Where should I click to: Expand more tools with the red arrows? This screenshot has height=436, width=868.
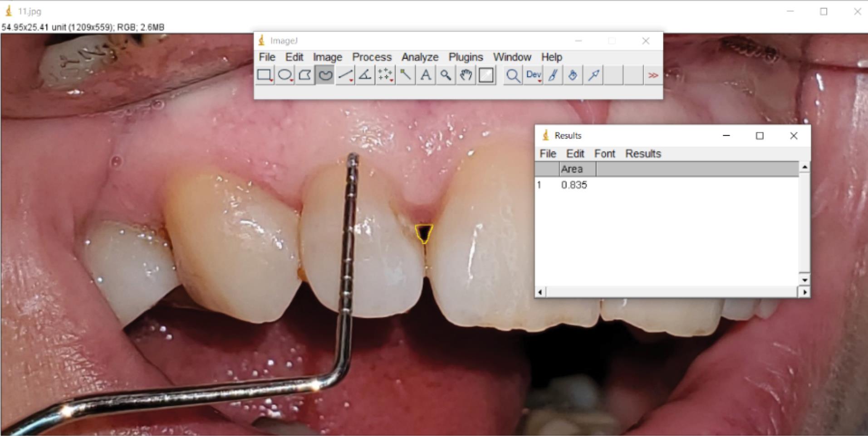653,75
